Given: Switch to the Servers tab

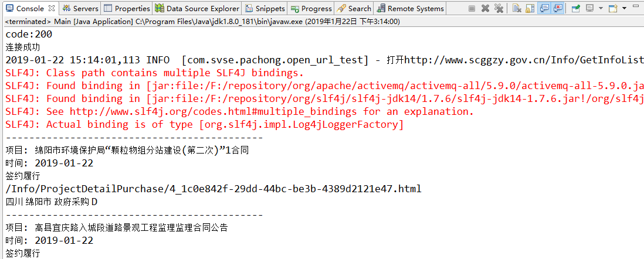Looking at the screenshot, I should pyautogui.click(x=80, y=8).
